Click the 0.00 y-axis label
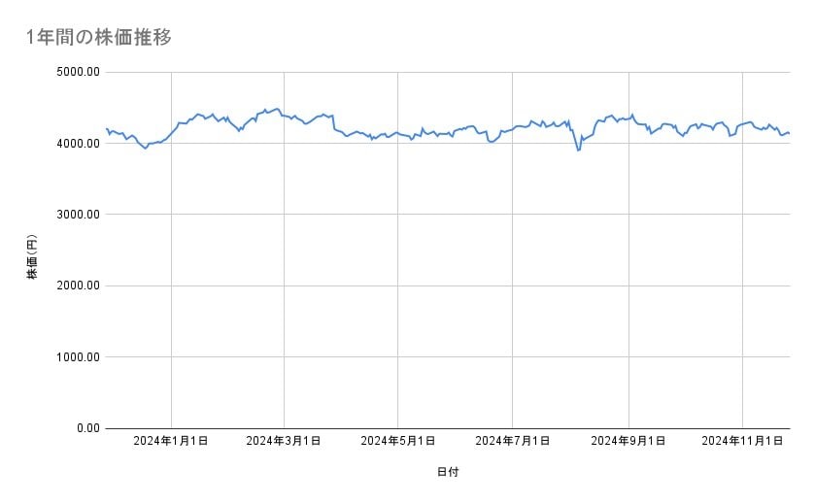 click(85, 428)
